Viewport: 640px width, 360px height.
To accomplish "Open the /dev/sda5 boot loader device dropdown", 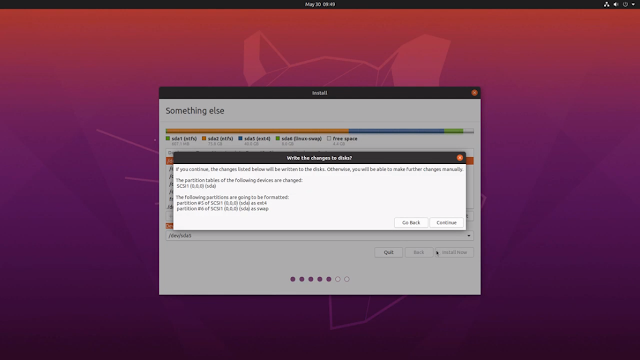I will point(320,236).
